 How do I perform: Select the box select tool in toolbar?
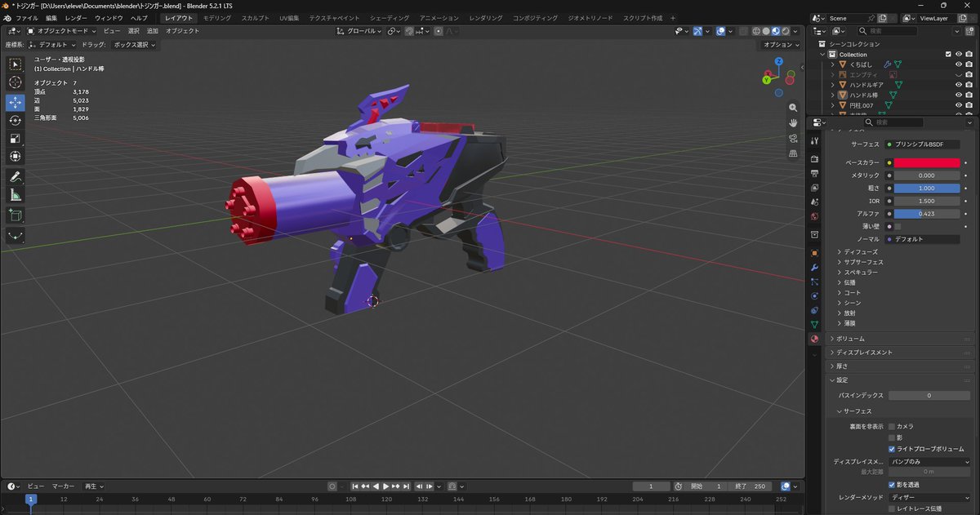coord(16,64)
